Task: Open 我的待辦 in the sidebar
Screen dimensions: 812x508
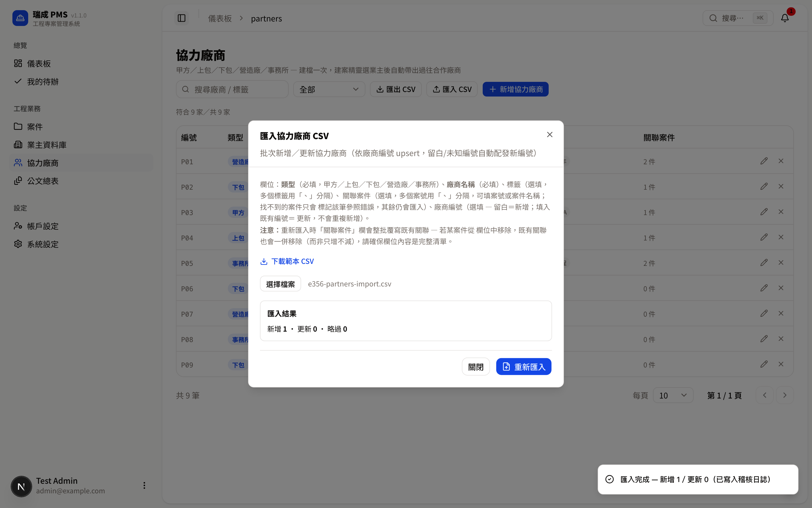Action: 81,82
